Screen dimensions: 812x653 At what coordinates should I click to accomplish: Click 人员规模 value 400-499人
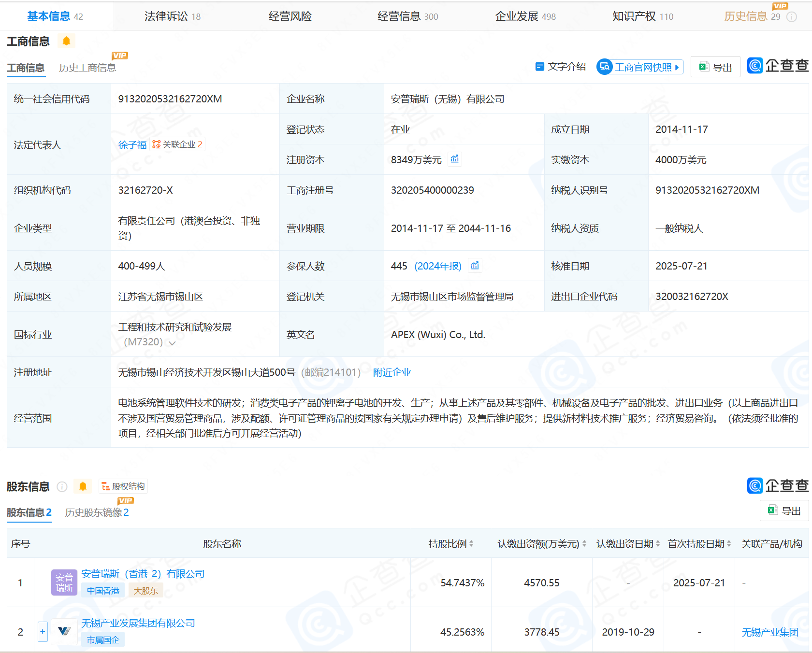click(x=142, y=266)
